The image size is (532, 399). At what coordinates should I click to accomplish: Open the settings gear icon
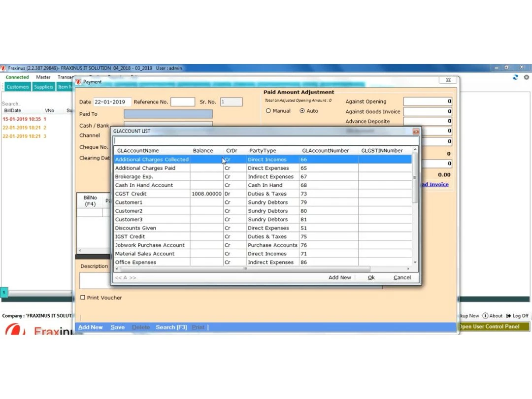pos(527,77)
